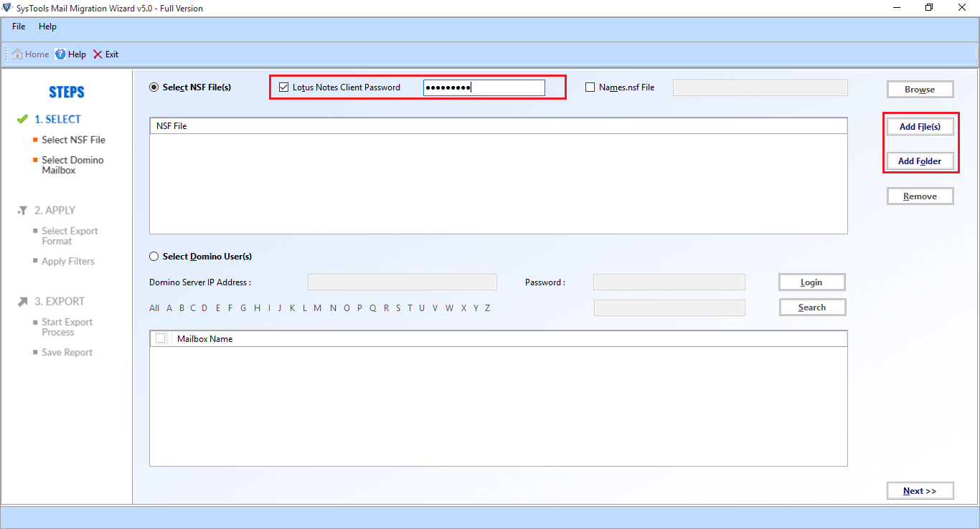Filter mailboxes by letter H

pyautogui.click(x=257, y=308)
